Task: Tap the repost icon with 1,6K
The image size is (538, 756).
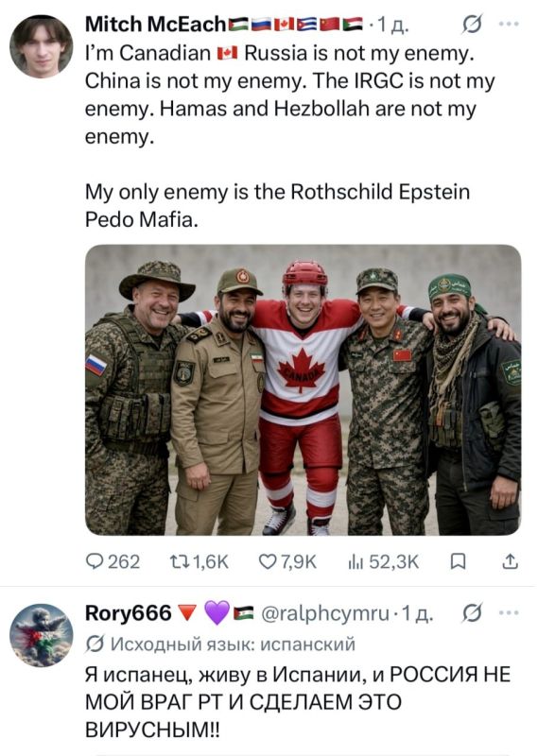Action: pos(200,561)
